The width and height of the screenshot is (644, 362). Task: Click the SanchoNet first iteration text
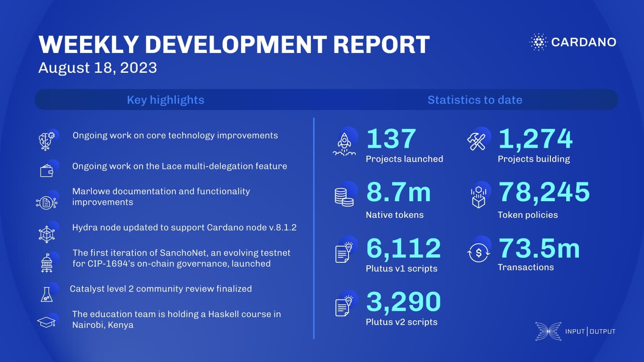pos(181,258)
